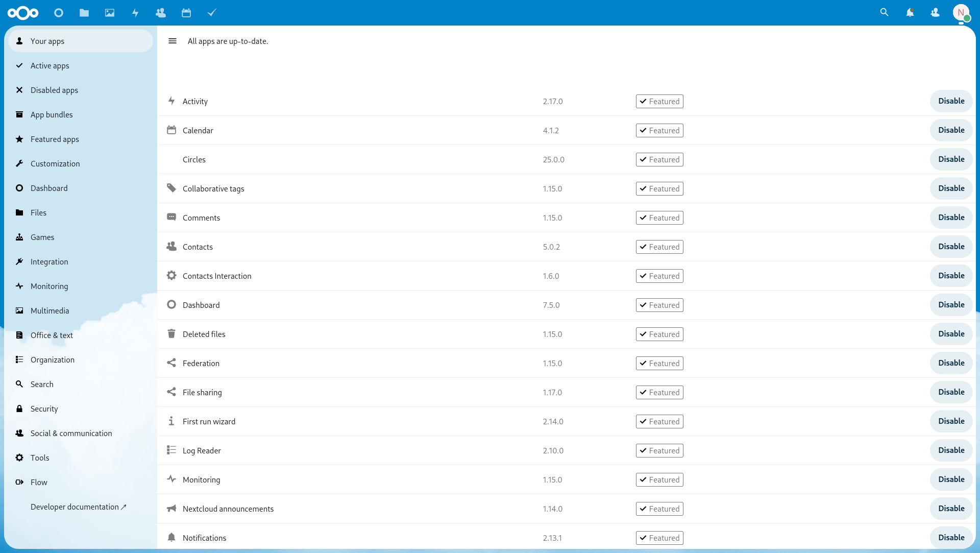
Task: Disable the Monitoring app
Action: pyautogui.click(x=951, y=479)
